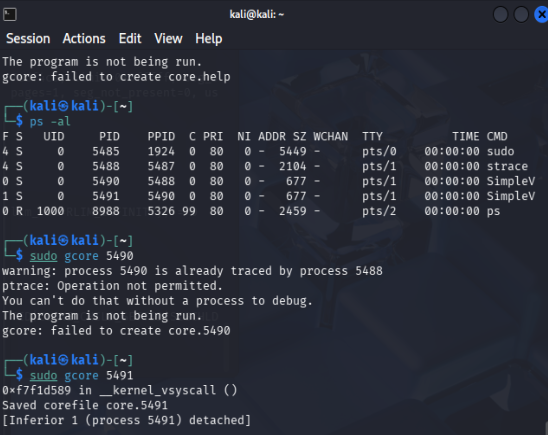Click the '[Inferior 1 (process 5491) detached]' line

127,420
